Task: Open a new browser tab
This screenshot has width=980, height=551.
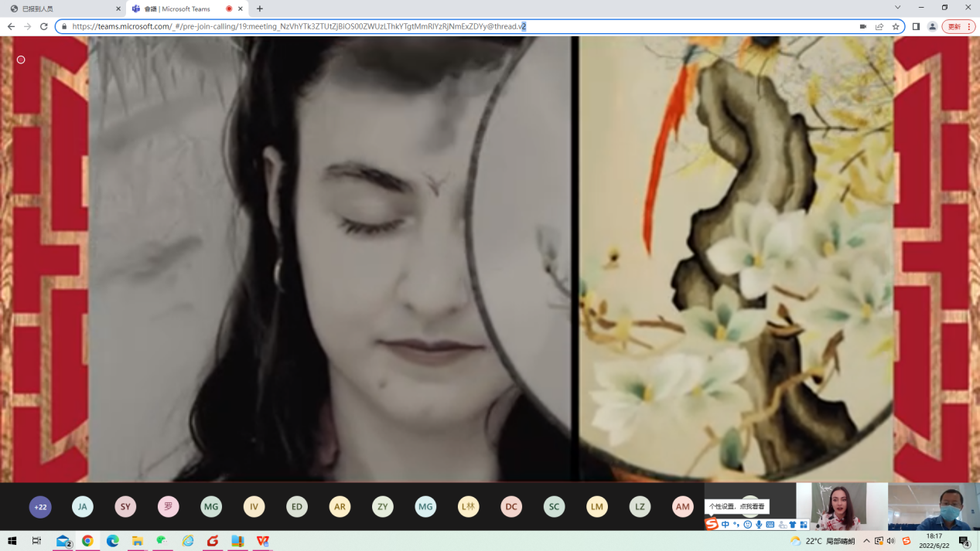Action: tap(259, 9)
